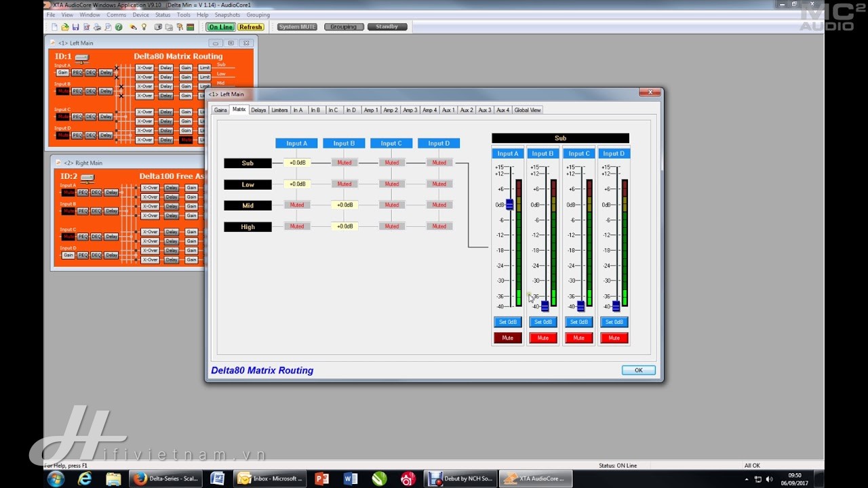Image resolution: width=868 pixels, height=488 pixels.
Task: Click the Save floppy disk icon
Action: (75, 27)
